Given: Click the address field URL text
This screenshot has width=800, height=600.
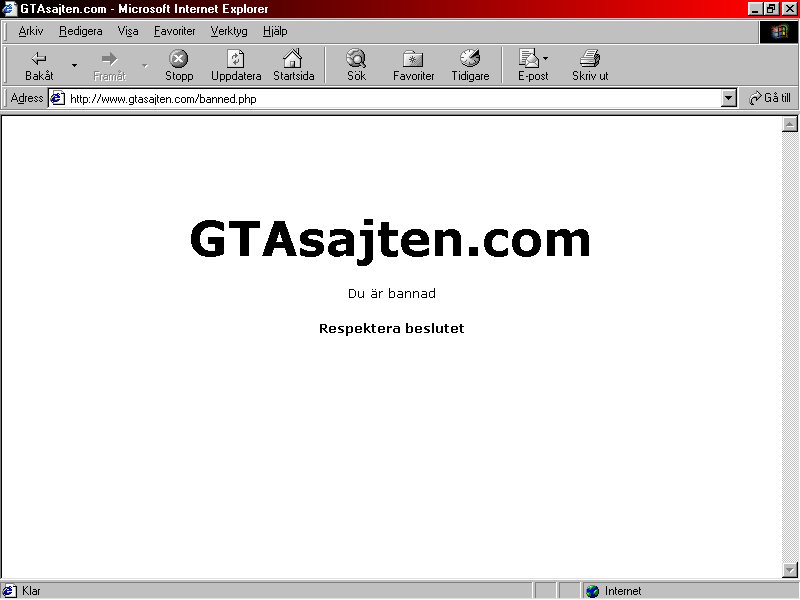Looking at the screenshot, I should click(x=163, y=98).
